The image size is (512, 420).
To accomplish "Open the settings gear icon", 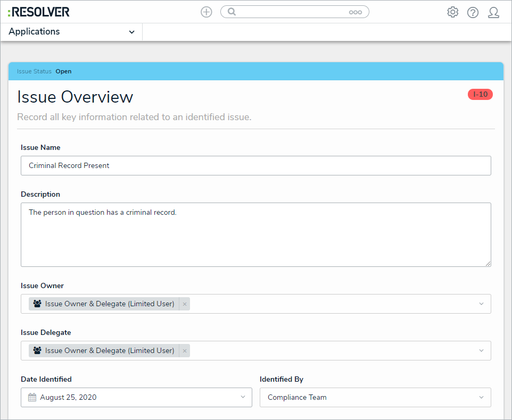I will click(452, 12).
